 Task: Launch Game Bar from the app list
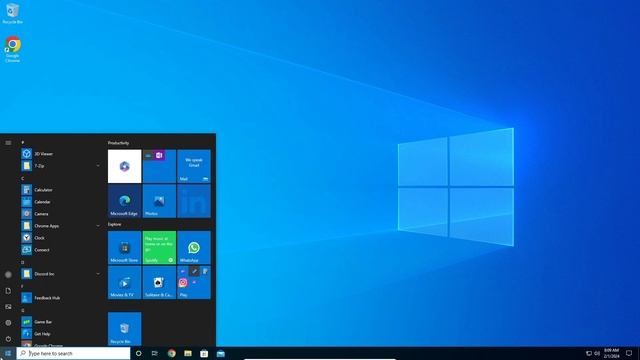[x=61, y=322]
